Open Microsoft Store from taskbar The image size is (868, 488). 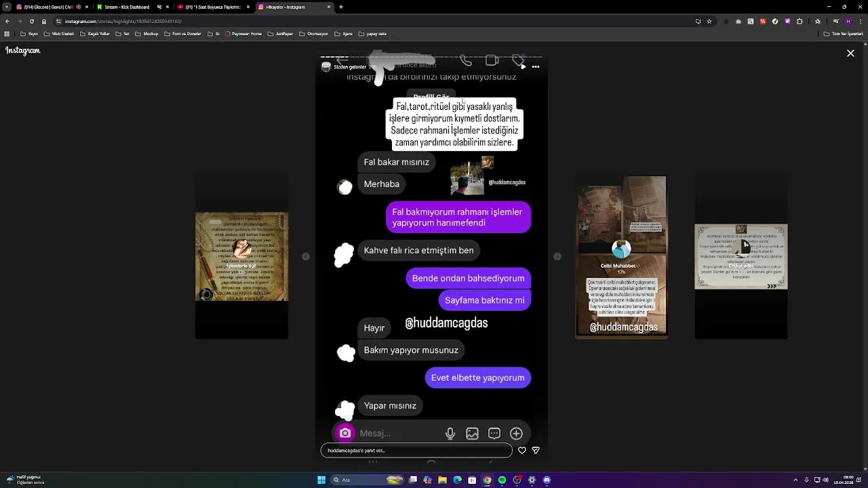(472, 480)
